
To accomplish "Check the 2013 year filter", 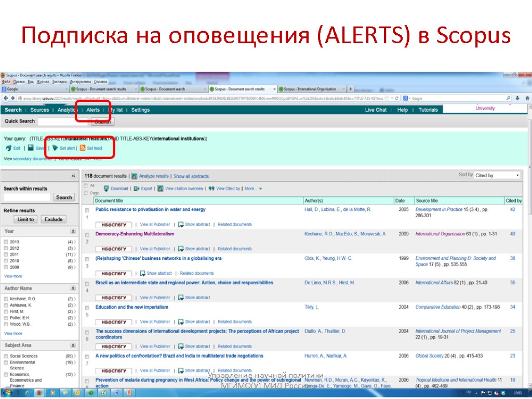I will click(6, 242).
